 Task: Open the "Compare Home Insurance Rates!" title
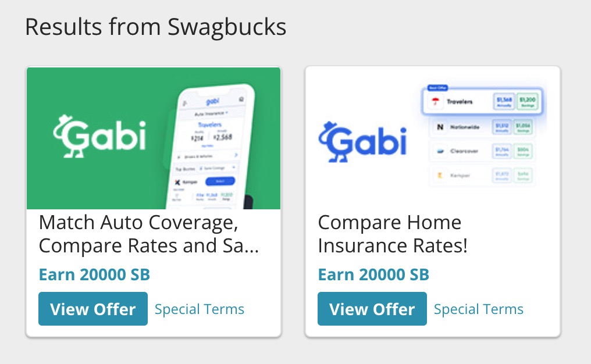(x=393, y=234)
